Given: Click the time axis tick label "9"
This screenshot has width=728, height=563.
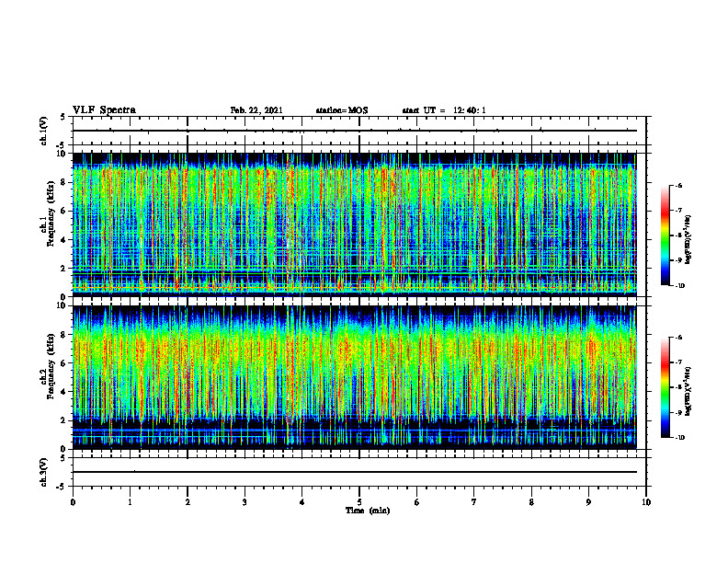Looking at the screenshot, I should pyautogui.click(x=588, y=502).
